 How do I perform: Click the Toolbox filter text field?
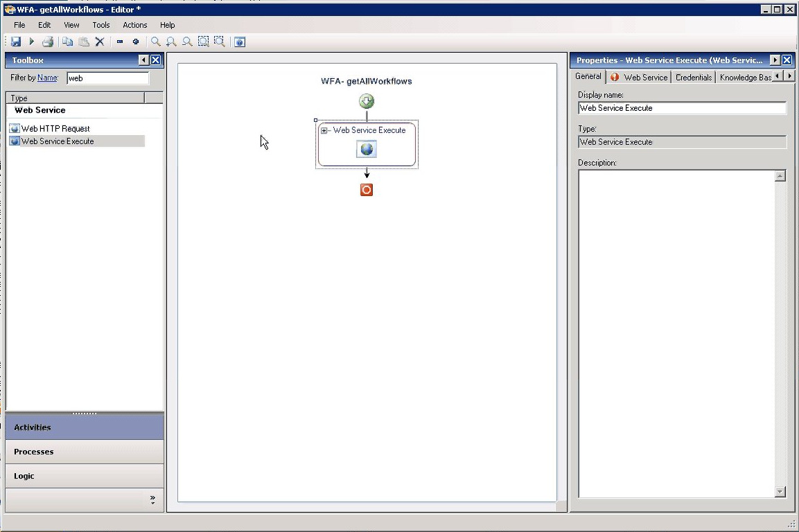point(107,78)
